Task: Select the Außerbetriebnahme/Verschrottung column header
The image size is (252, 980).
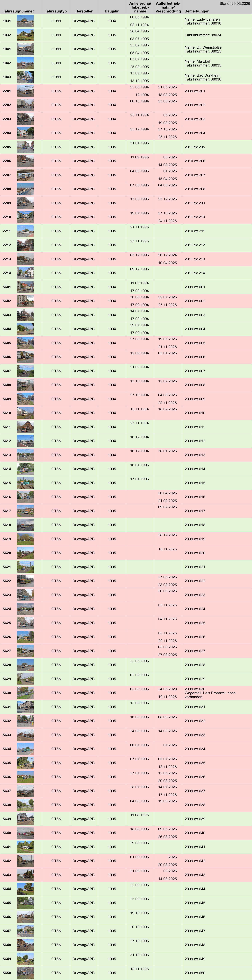Action: point(168,7)
